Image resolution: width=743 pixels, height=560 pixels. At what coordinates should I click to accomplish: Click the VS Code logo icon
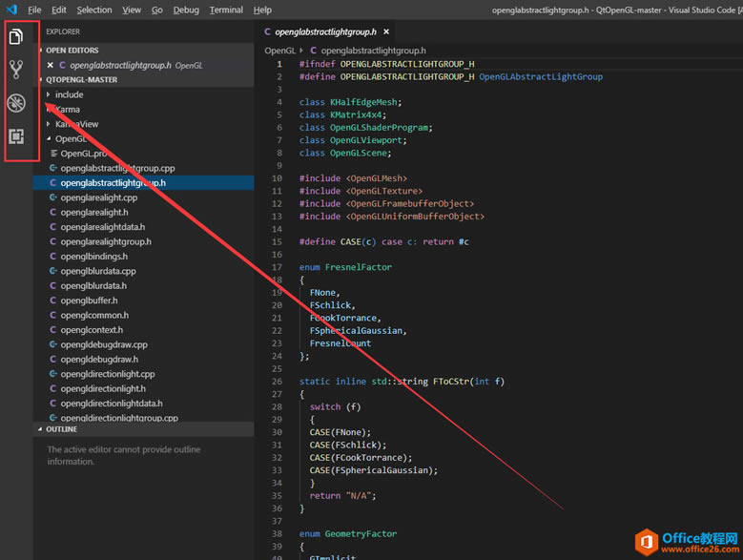pos(11,9)
